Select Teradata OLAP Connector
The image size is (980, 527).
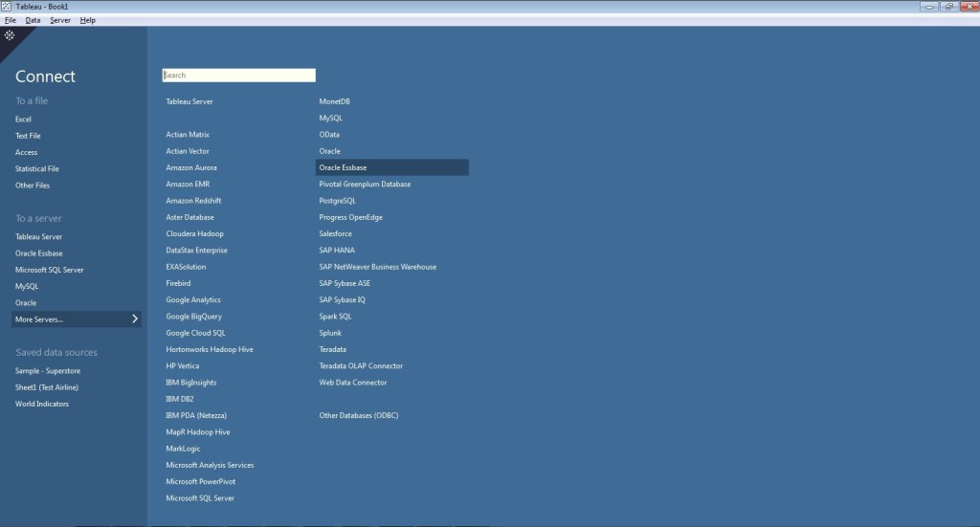[x=361, y=366]
